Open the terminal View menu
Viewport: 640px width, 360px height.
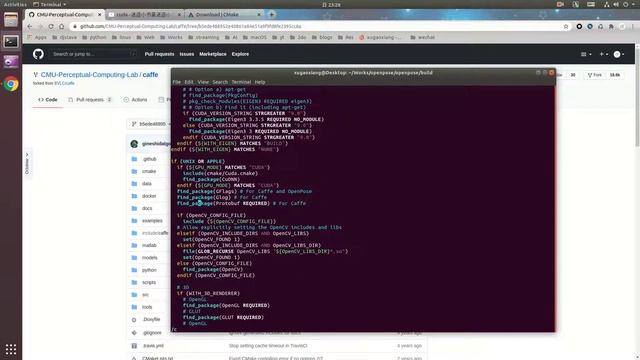(203, 82)
